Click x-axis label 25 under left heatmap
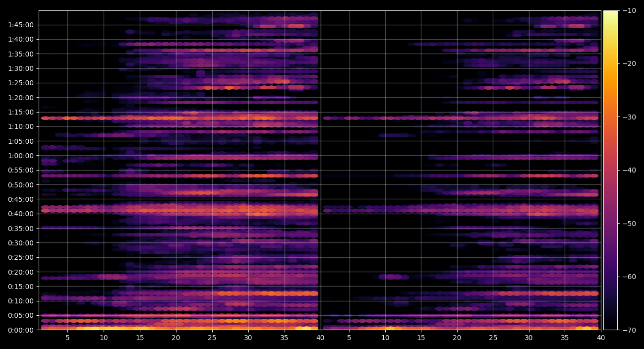 pyautogui.click(x=212, y=338)
